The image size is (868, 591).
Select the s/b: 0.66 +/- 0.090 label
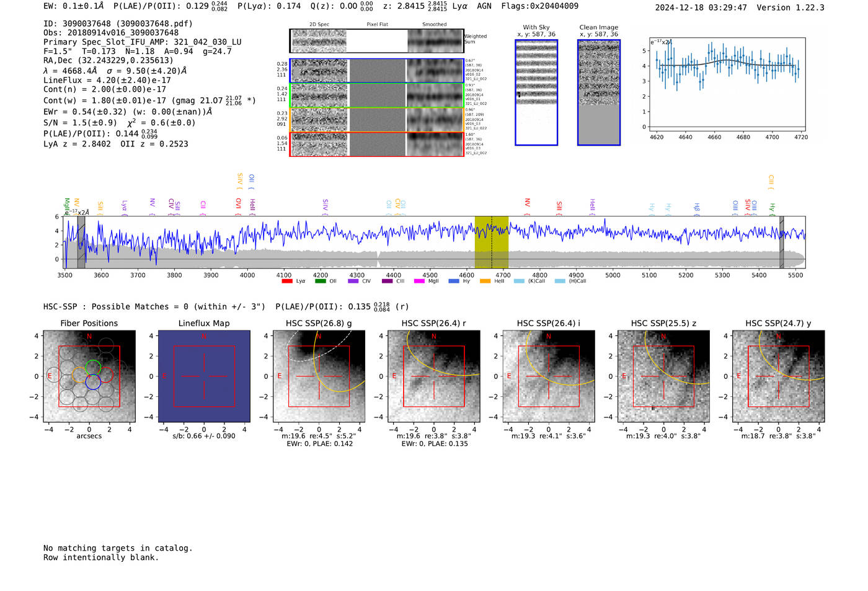click(x=204, y=436)
